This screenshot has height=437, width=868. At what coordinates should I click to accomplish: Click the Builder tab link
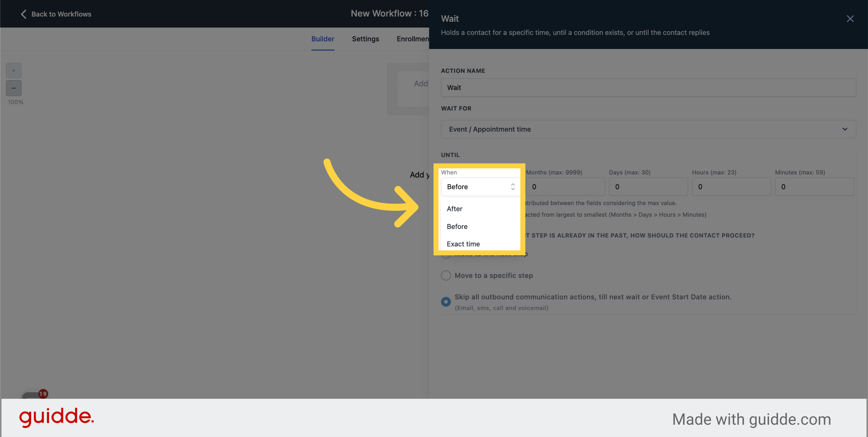(x=322, y=39)
